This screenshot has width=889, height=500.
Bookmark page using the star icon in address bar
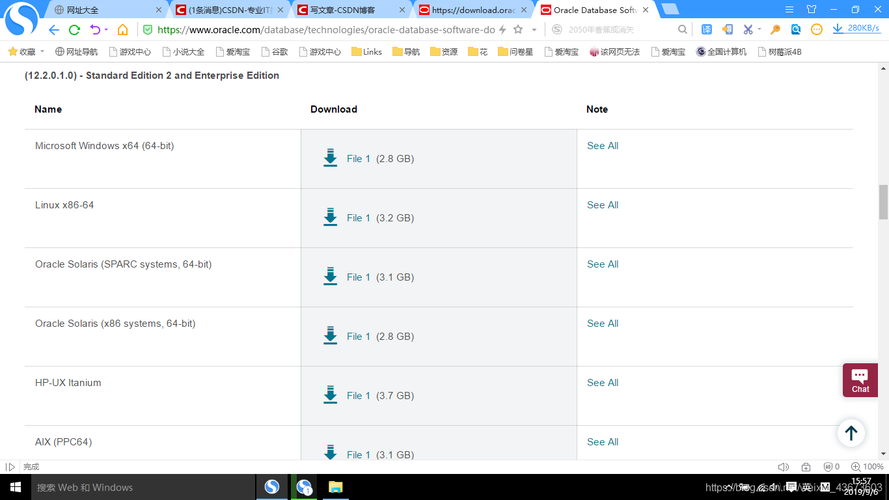(x=518, y=30)
